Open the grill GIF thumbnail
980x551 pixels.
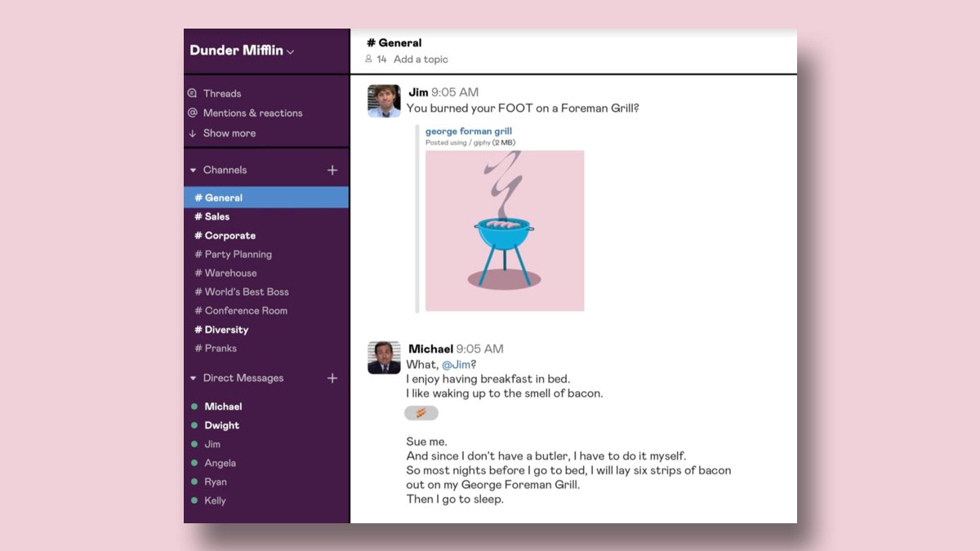point(504,230)
